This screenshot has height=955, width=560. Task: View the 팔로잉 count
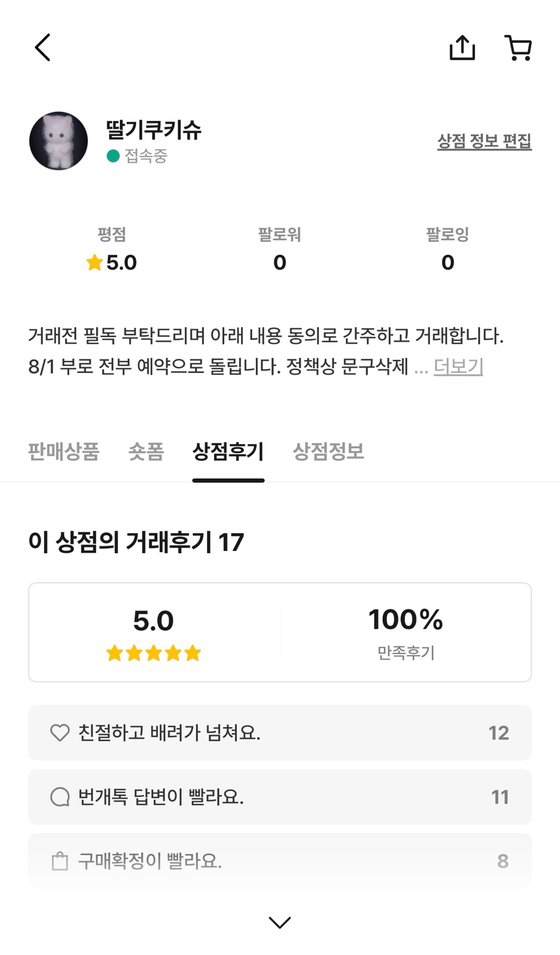point(447,262)
